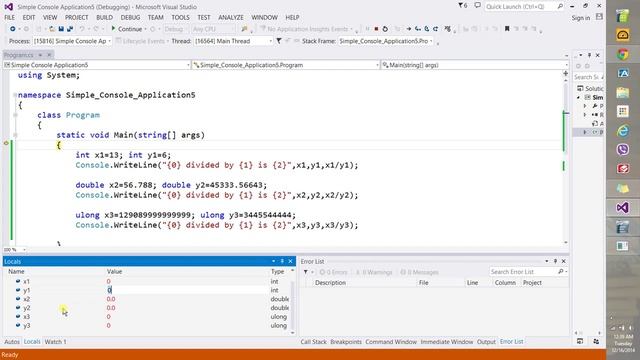Open Internet Explorer from the taskbar
Screen dimensions: 640x360
[x=623, y=131]
